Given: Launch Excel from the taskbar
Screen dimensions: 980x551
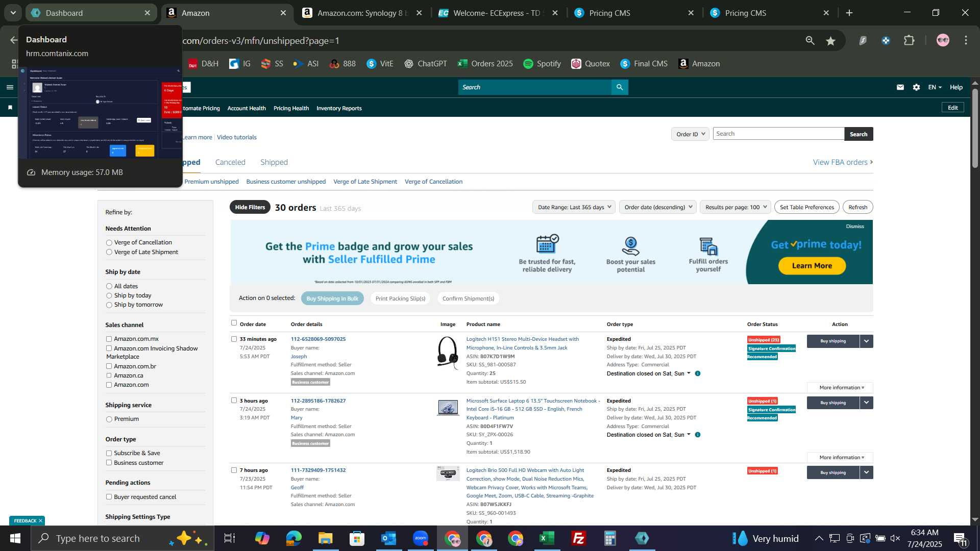Looking at the screenshot, I should [547, 538].
